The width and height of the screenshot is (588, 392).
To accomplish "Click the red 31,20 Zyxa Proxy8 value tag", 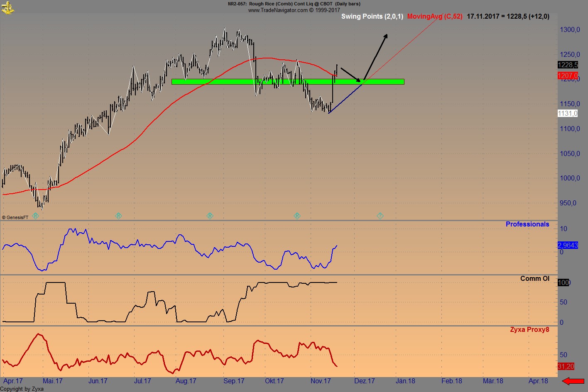I will tap(566, 367).
